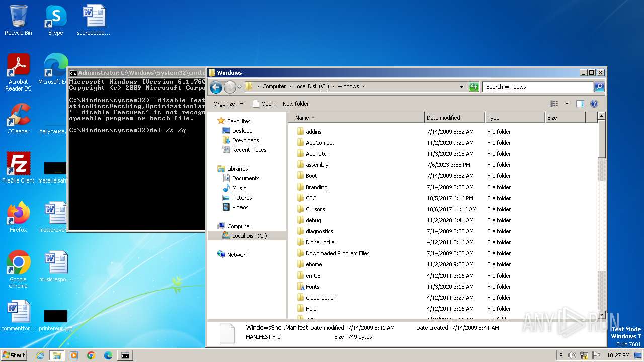Select the scoredatab Word document icon
This screenshot has width=644, height=362.
click(94, 20)
